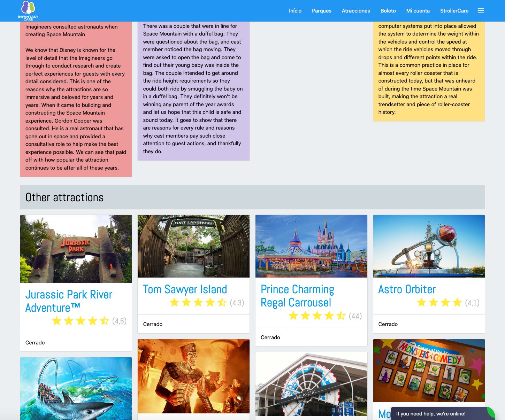This screenshot has height=420, width=505.
Task: Click the Fort Langhorn thumbnail image
Action: (x=193, y=246)
